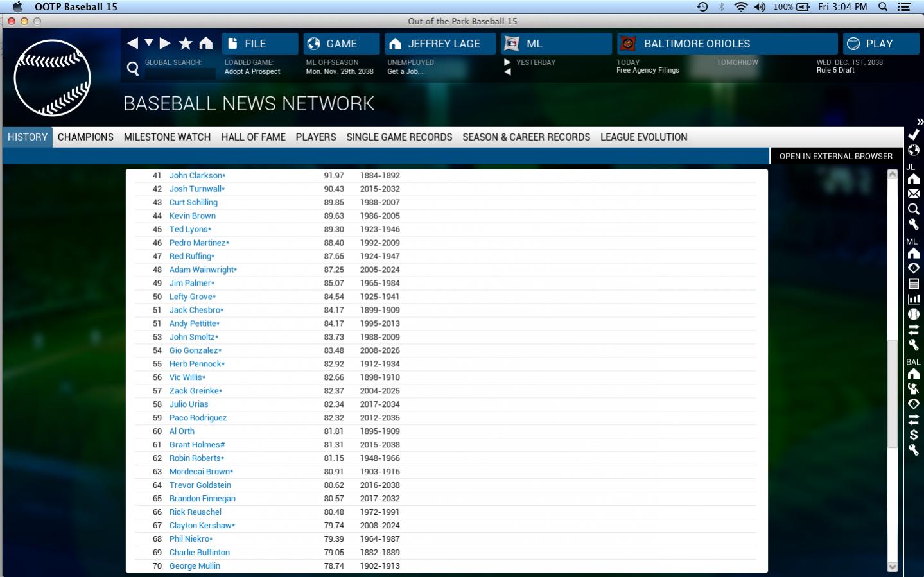Open Grant Holmes player link
Image resolution: width=924 pixels, height=577 pixels.
click(x=197, y=445)
